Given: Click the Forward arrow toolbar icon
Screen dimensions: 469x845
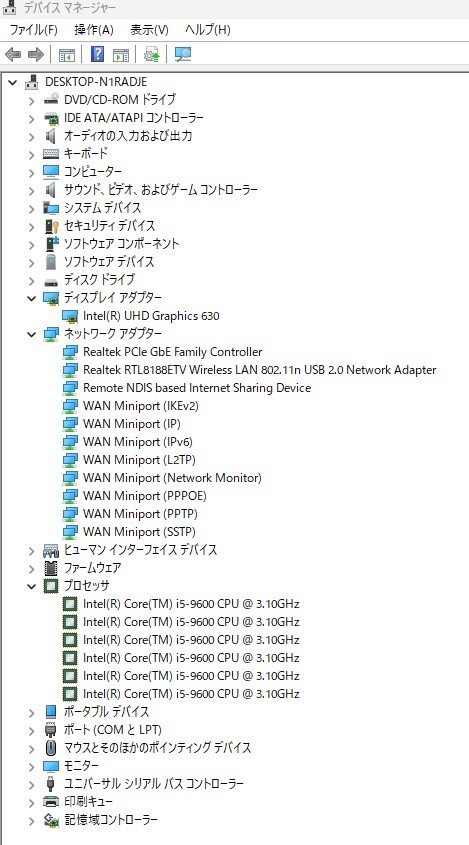Looking at the screenshot, I should (x=36, y=54).
